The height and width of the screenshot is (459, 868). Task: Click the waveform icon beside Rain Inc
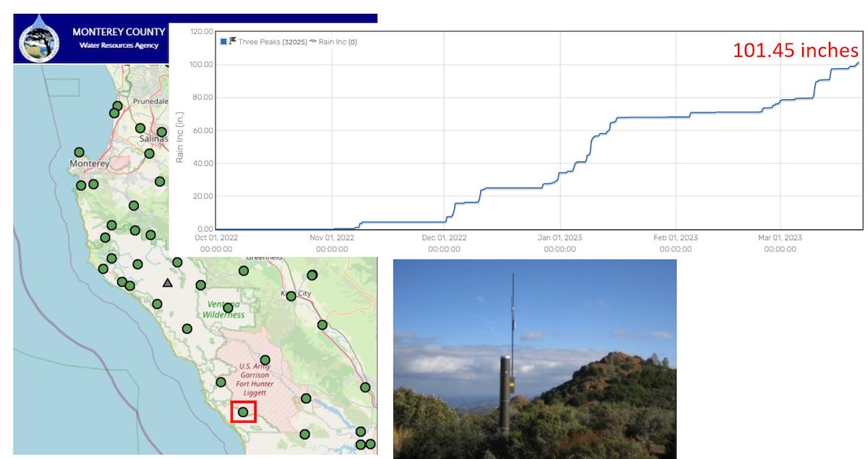(313, 42)
